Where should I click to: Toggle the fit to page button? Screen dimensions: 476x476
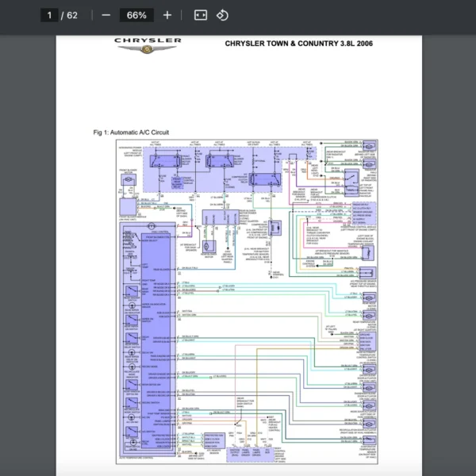click(x=200, y=15)
